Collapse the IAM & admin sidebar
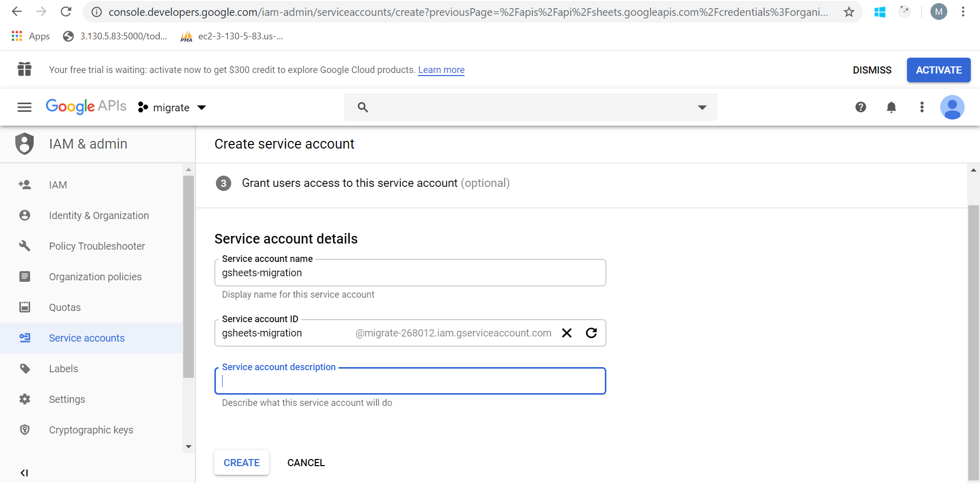Viewport: 980px width, 483px height. tap(24, 472)
